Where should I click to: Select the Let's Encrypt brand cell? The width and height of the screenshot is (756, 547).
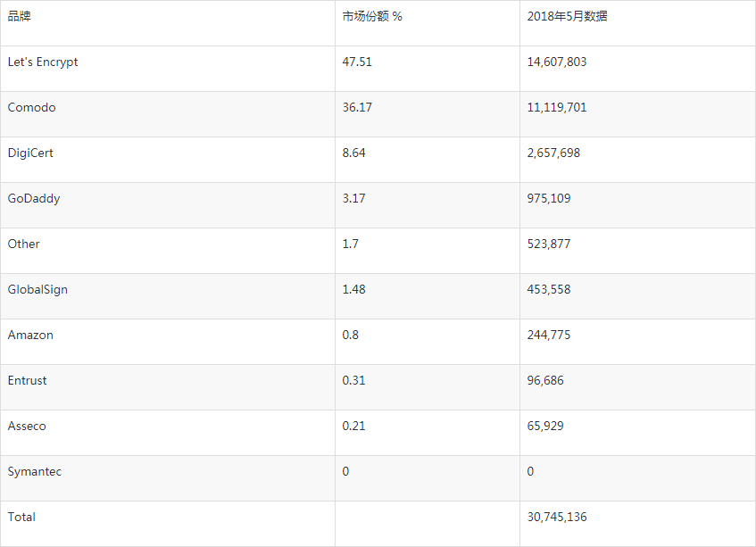point(43,62)
